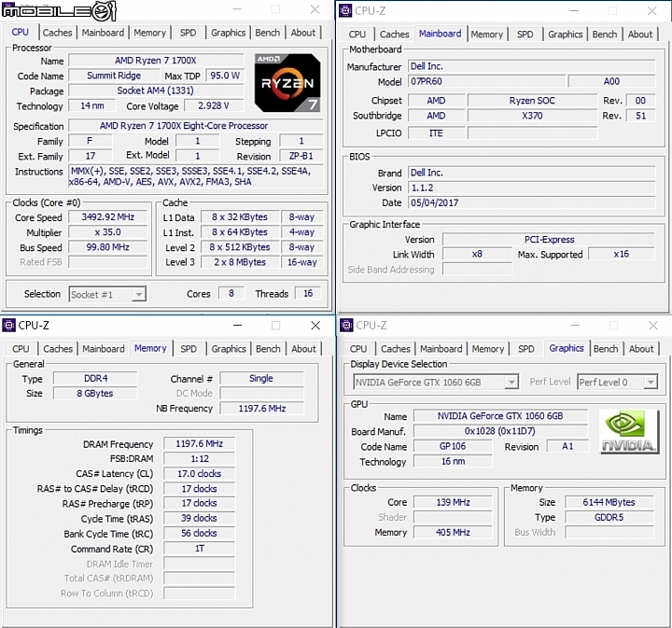Click the Multiplier x 35.0 value
This screenshot has height=628, width=672.
tap(108, 231)
